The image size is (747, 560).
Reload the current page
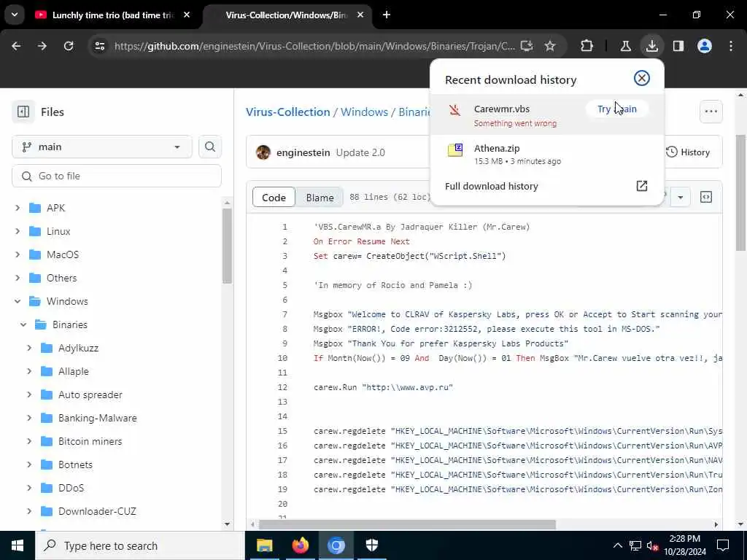pyautogui.click(x=69, y=46)
